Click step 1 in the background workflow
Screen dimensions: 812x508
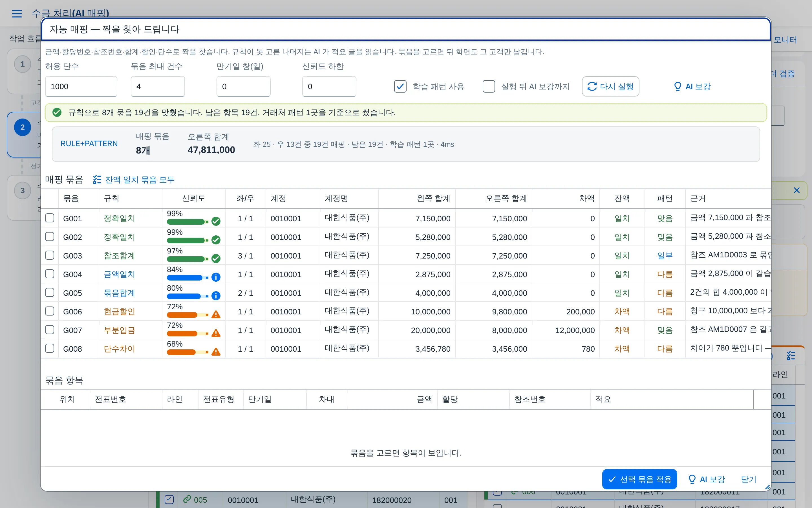(x=23, y=64)
